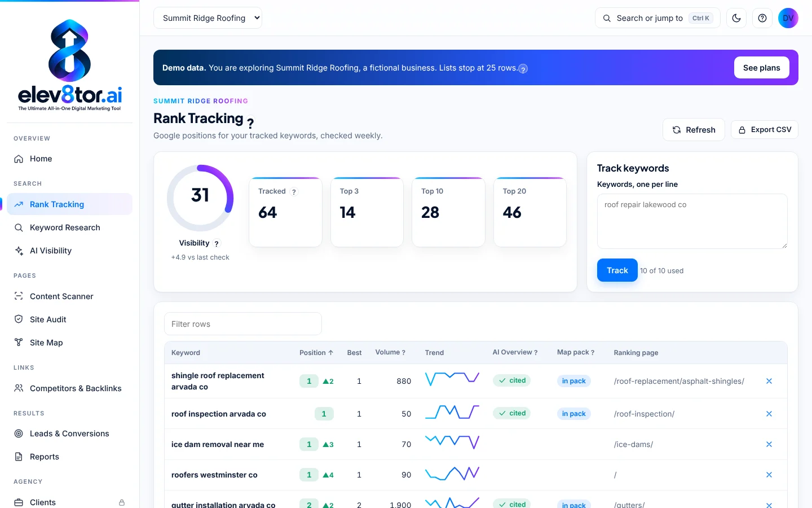Image resolution: width=812 pixels, height=508 pixels.
Task: Click the Top 10 stat card
Action: pyautogui.click(x=448, y=212)
